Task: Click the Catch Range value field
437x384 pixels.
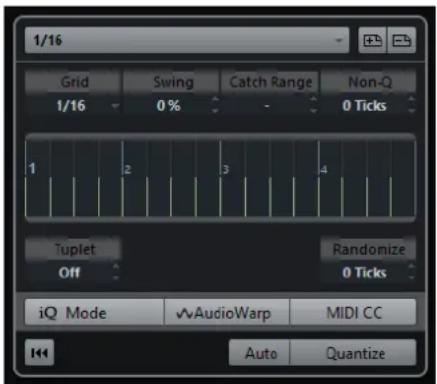Action: click(x=266, y=106)
